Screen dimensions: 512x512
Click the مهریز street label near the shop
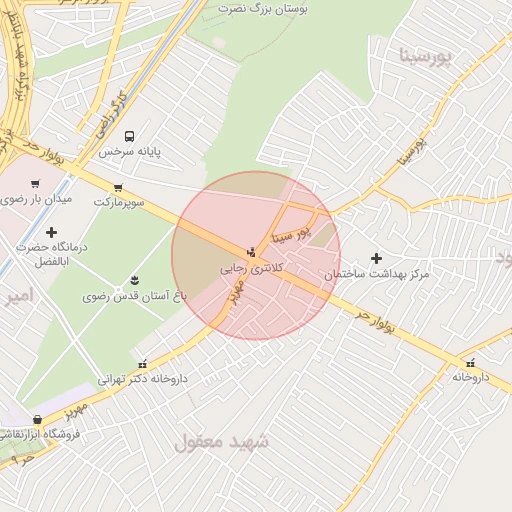pyautogui.click(x=77, y=411)
